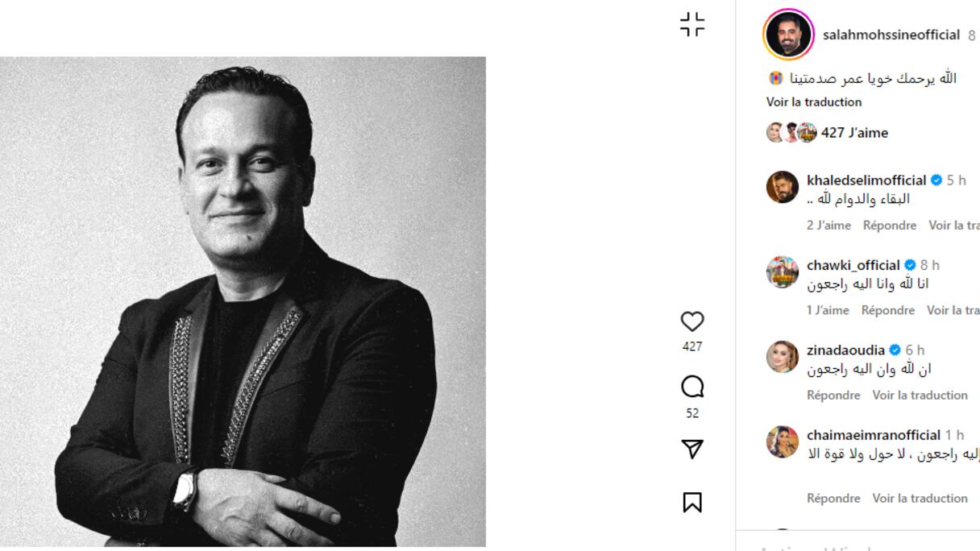Open the salahmohssineofficial username link
The image size is (980, 551).
coord(891,35)
